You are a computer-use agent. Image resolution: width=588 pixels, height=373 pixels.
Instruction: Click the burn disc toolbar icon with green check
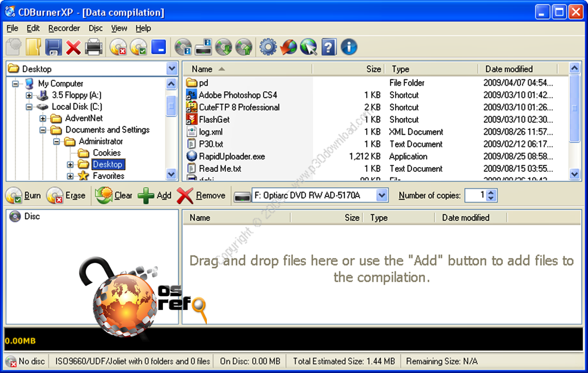pyautogui.click(x=138, y=47)
